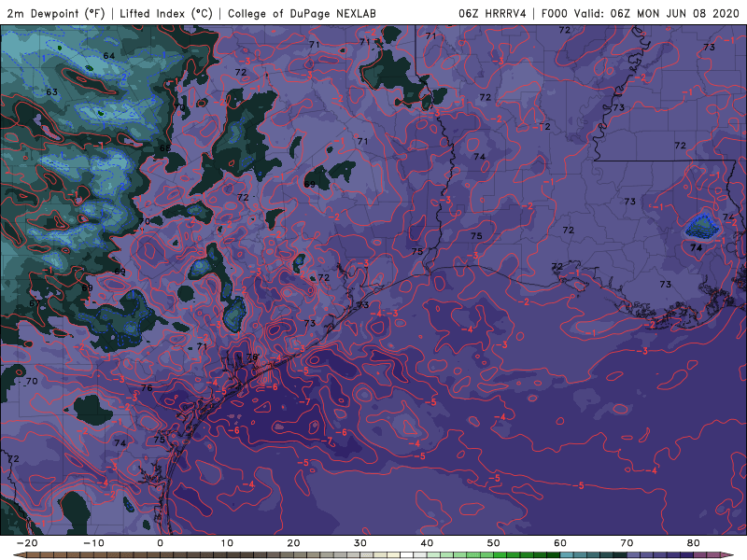
Task: Click the 30 label on the color scale
Action: tap(360, 543)
